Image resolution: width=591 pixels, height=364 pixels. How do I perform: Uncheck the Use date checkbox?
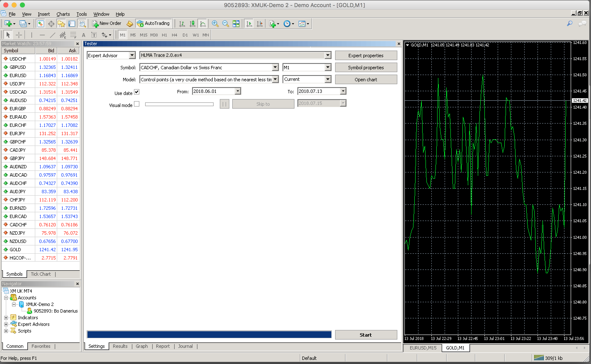click(x=136, y=92)
